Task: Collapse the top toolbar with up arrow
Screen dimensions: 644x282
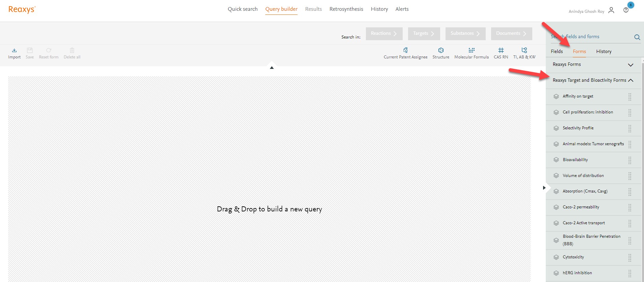Action: [272, 68]
